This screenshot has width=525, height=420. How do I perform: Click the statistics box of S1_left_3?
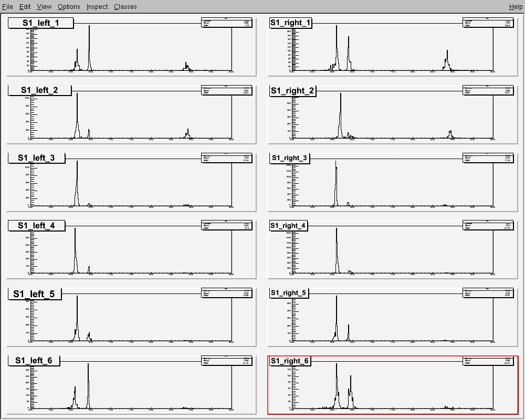coord(227,158)
